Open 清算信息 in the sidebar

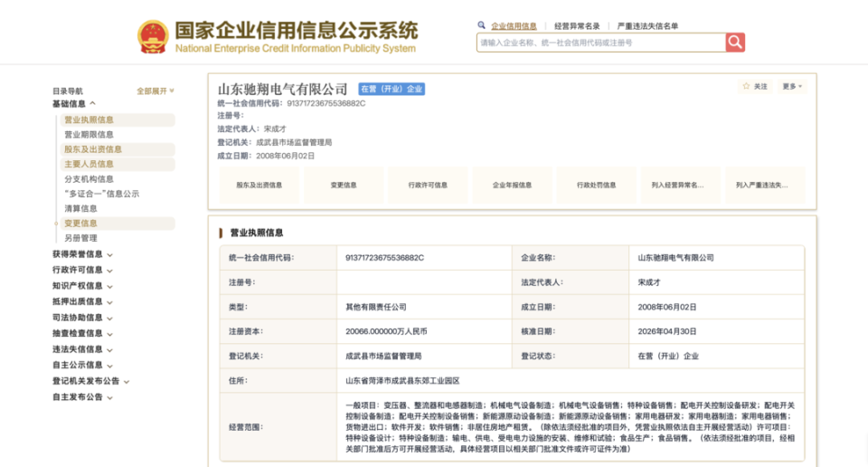[80, 208]
